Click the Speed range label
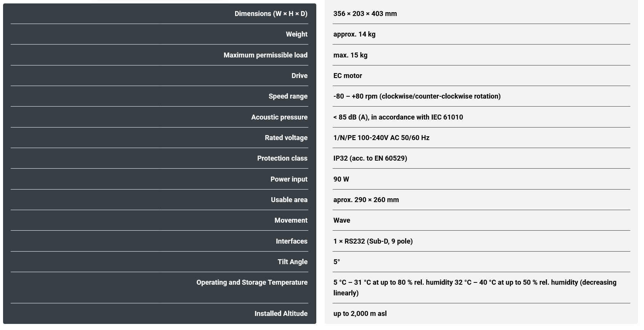 (288, 96)
